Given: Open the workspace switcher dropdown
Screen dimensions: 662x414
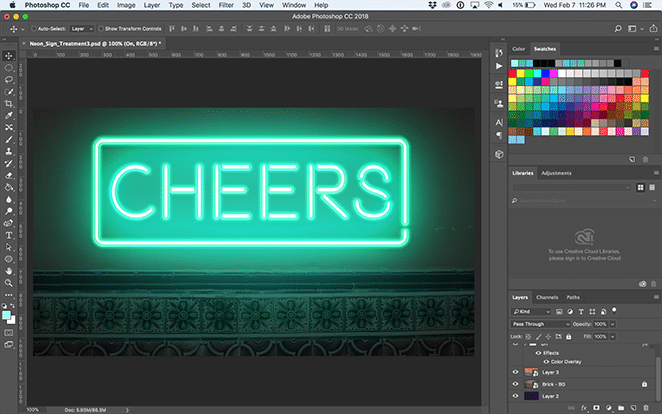Looking at the screenshot, I should (x=635, y=29).
